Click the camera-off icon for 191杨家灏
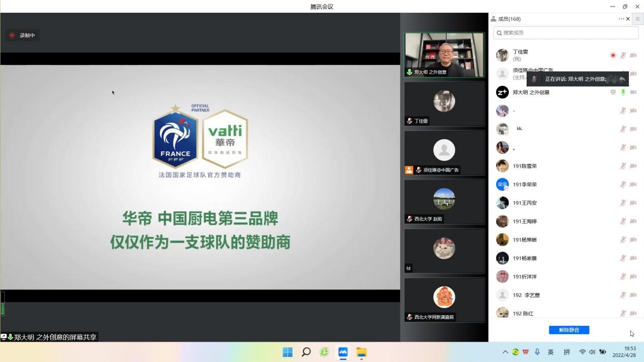Screen dimensions: 644x362 coord(633,258)
